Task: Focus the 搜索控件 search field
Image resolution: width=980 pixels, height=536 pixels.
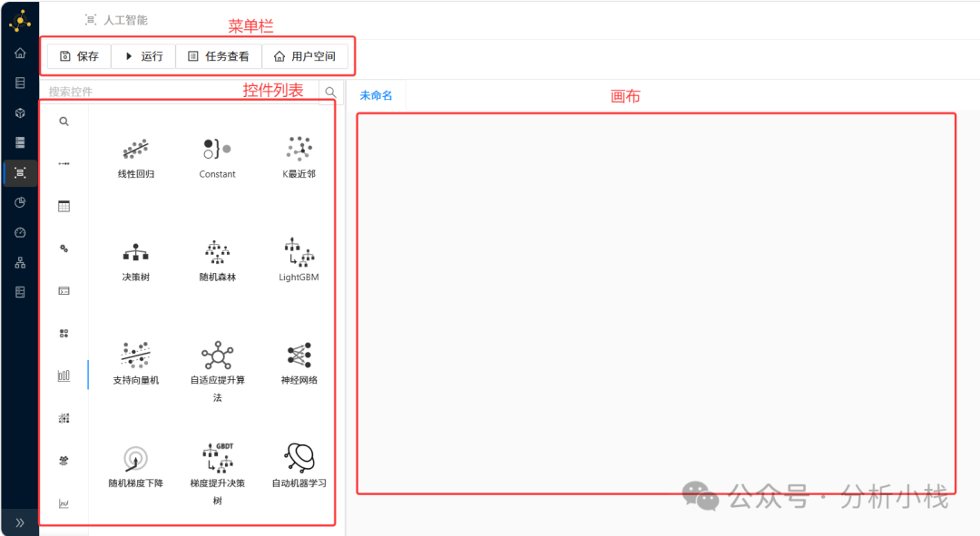Action: pyautogui.click(x=180, y=92)
